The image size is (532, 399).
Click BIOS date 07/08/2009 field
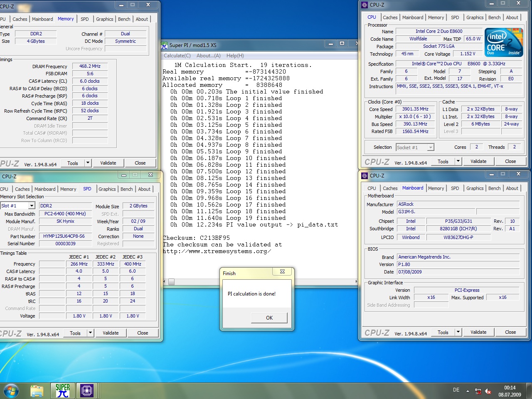(x=458, y=272)
